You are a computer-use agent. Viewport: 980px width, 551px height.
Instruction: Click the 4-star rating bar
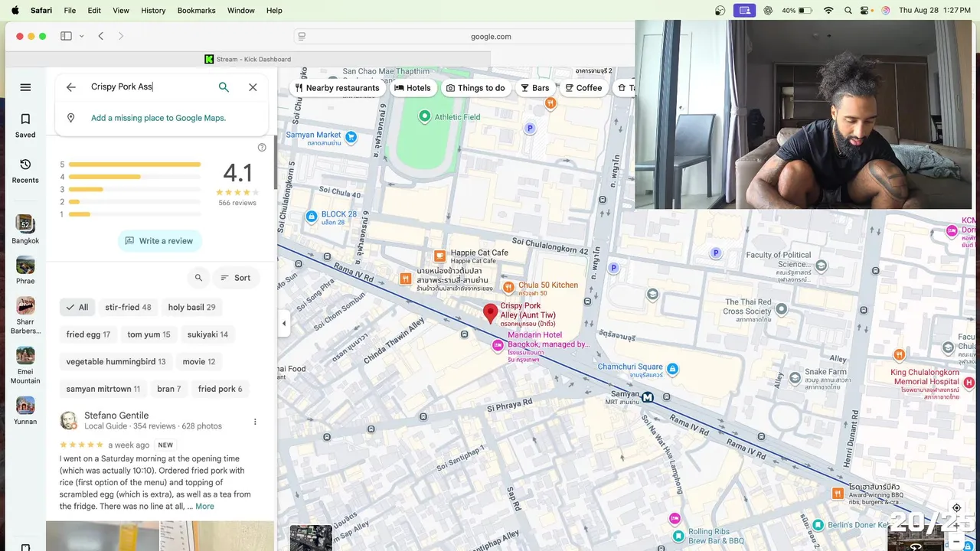pos(135,177)
